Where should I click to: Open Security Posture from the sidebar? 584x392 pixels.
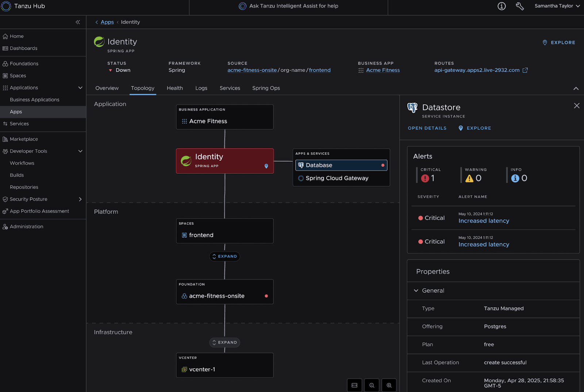28,199
